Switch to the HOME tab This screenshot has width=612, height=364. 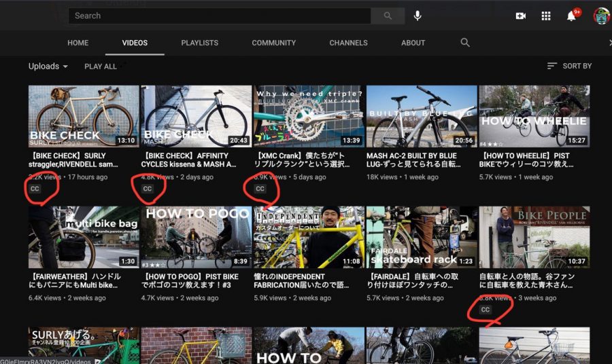(78, 43)
